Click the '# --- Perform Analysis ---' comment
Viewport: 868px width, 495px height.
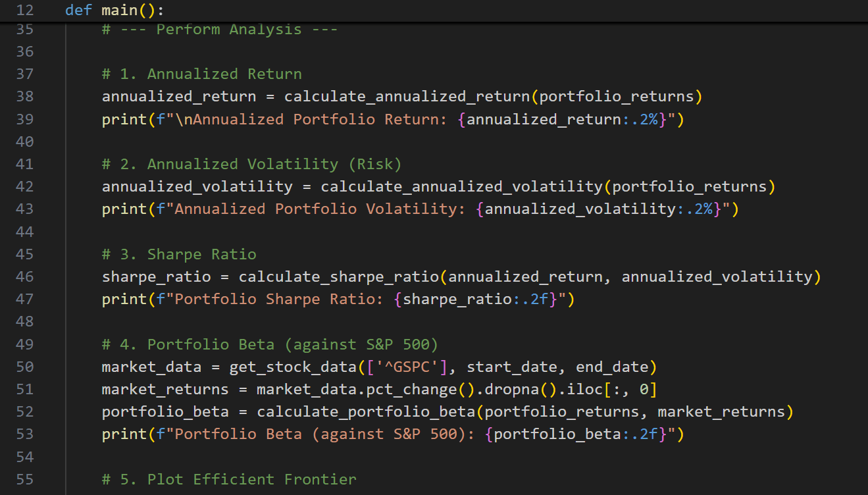(220, 30)
